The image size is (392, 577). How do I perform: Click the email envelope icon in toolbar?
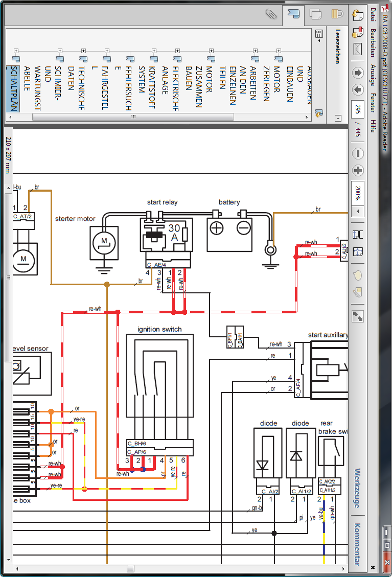357,50
